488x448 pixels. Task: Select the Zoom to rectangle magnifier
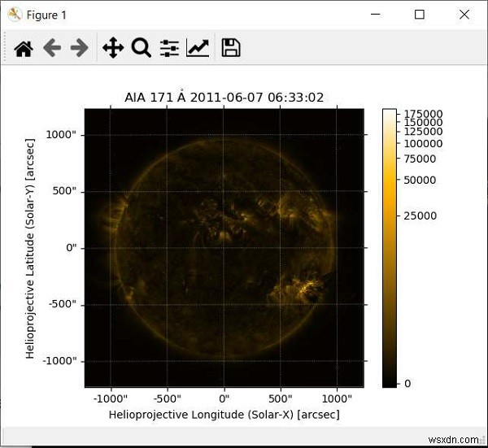click(141, 49)
